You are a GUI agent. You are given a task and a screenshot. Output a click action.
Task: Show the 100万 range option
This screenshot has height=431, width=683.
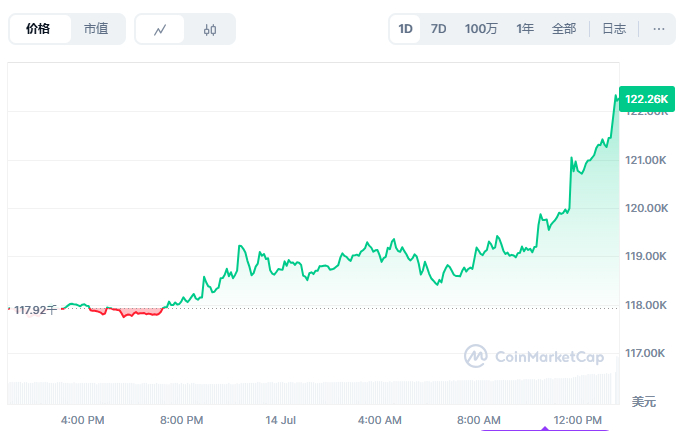[481, 29]
